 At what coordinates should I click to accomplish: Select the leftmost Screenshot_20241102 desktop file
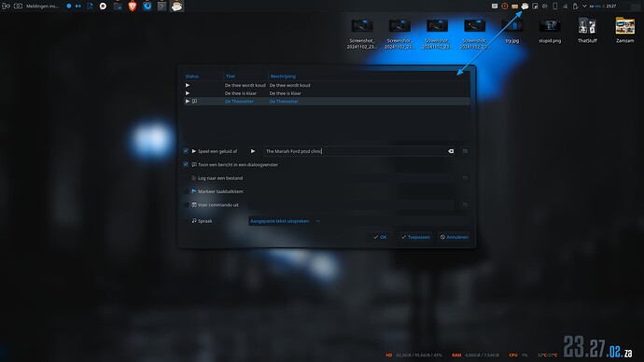[x=362, y=34]
